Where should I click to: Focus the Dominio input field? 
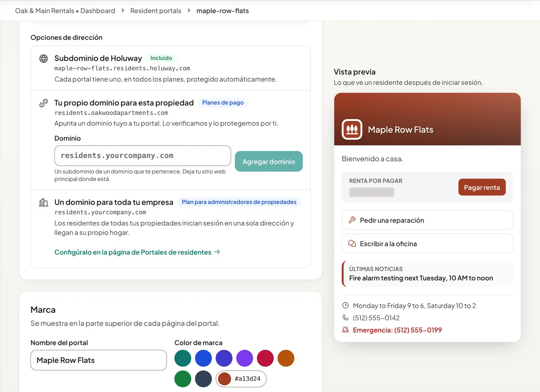click(142, 156)
